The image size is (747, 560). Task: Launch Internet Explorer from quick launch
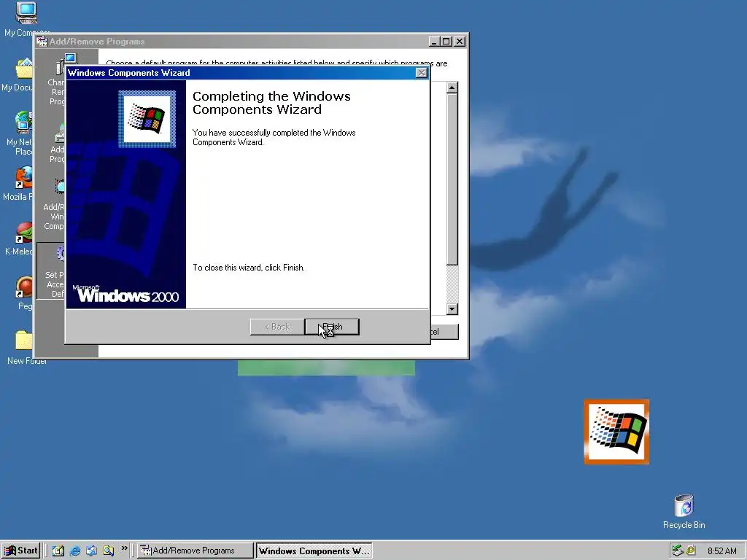point(75,551)
